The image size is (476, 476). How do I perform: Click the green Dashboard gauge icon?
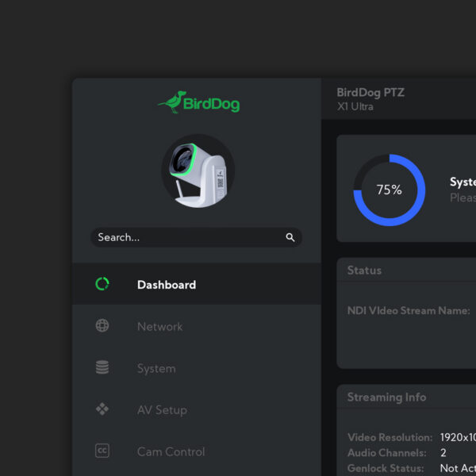pos(102,284)
